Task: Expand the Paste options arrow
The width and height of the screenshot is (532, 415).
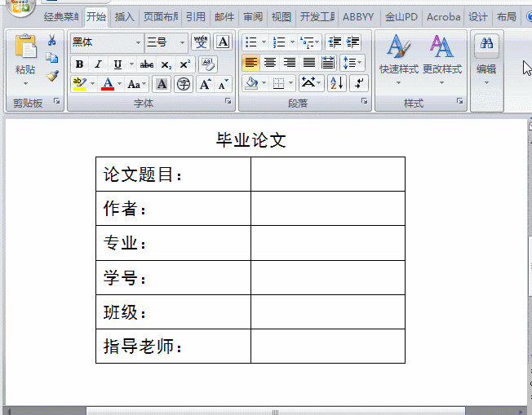Action: [x=25, y=83]
